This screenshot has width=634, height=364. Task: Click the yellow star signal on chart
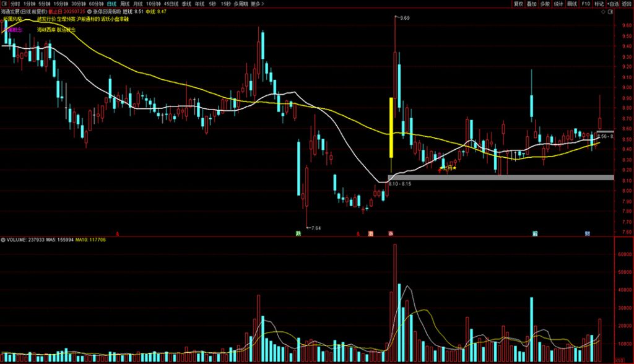coord(455,167)
